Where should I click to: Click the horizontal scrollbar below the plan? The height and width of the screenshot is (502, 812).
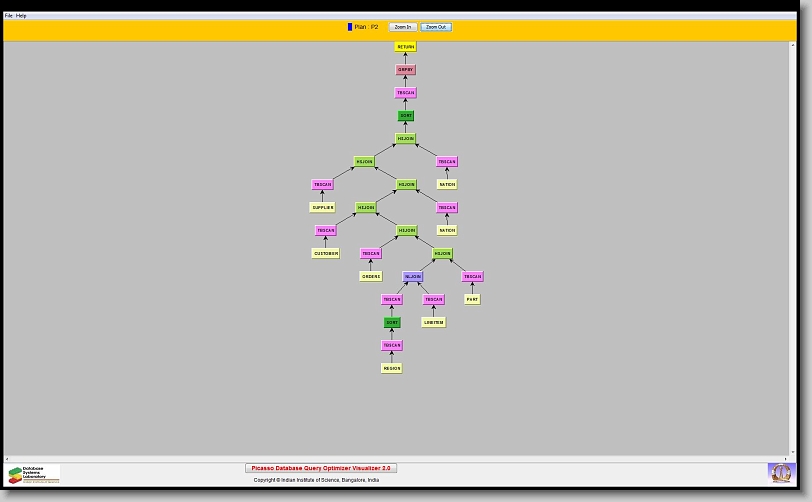(400, 459)
